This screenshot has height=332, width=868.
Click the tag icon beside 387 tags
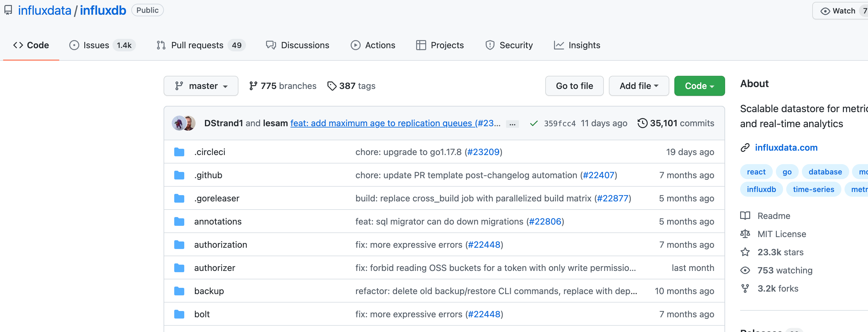(x=332, y=86)
